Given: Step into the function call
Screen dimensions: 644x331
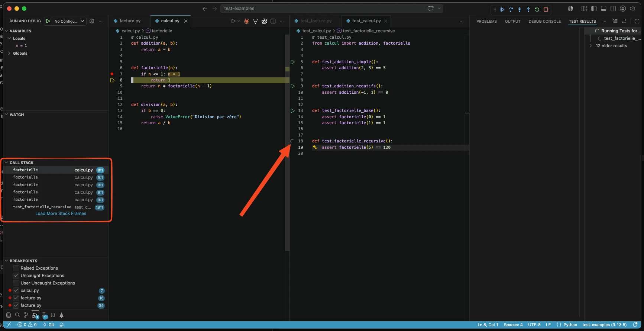Looking at the screenshot, I should click(x=520, y=10).
